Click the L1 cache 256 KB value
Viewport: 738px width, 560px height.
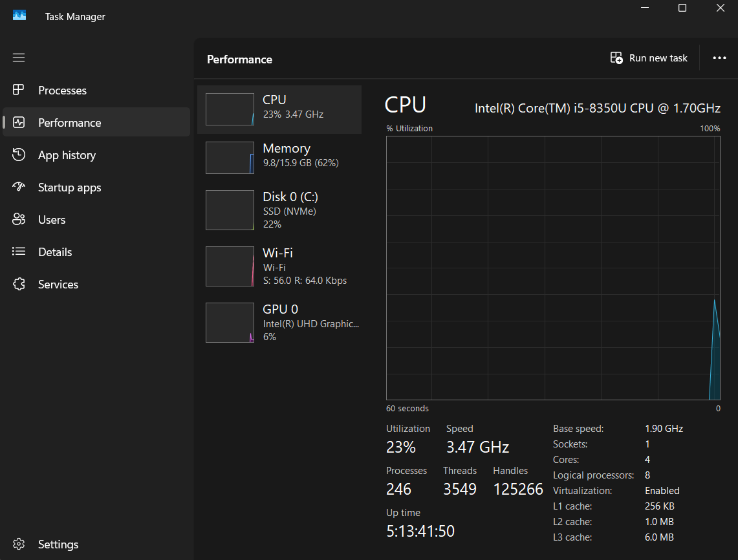tap(659, 506)
